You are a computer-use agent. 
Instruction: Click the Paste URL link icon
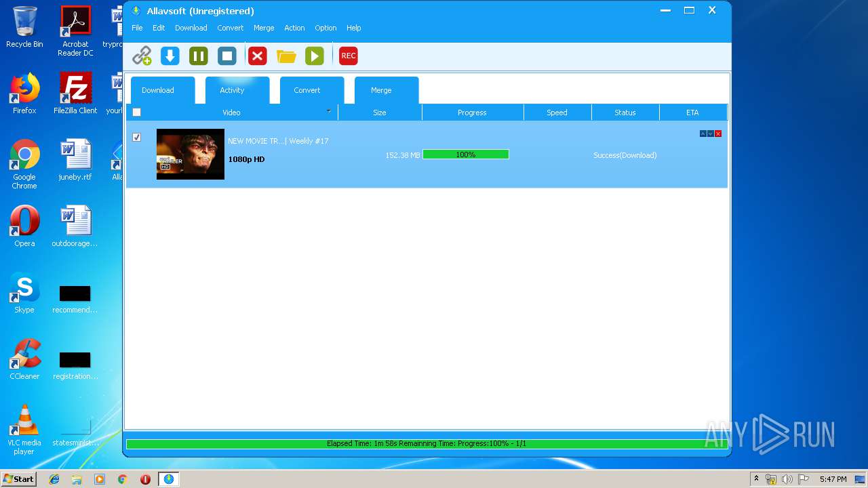[142, 56]
